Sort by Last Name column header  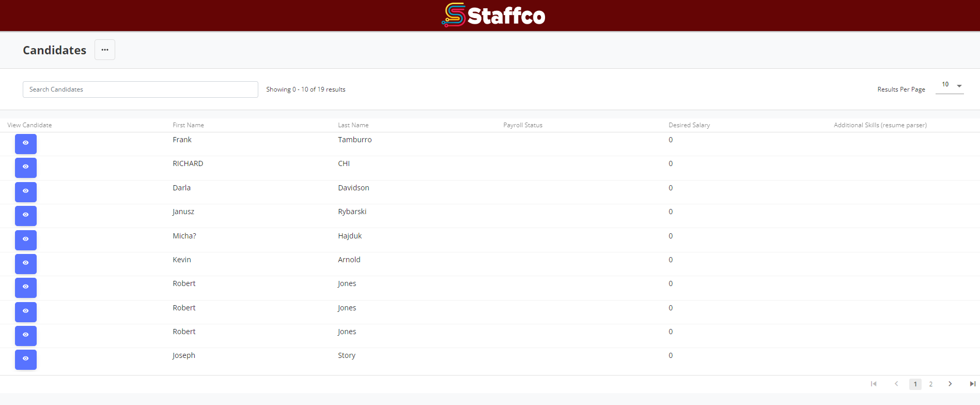pyautogui.click(x=353, y=125)
